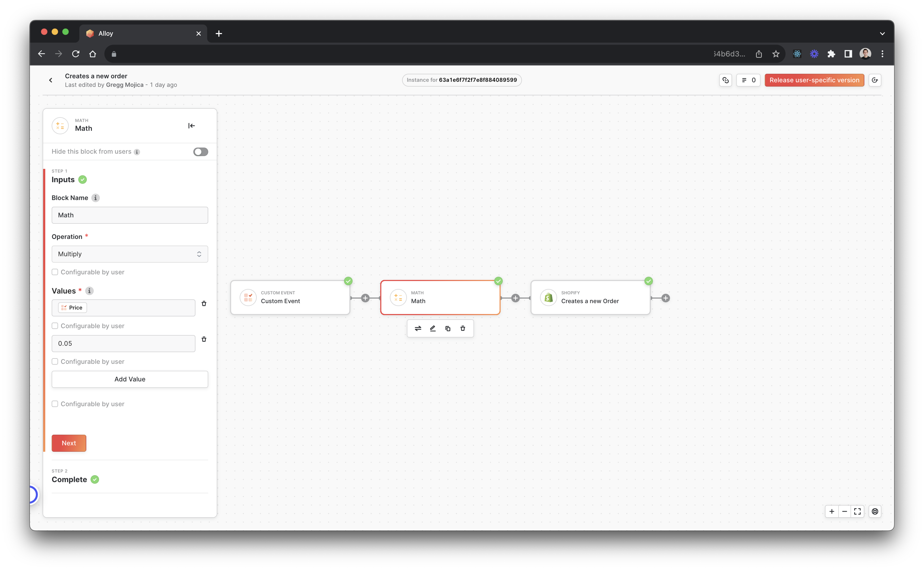Image resolution: width=924 pixels, height=570 pixels.
Task: Open a new browser tab
Action: 219,34
